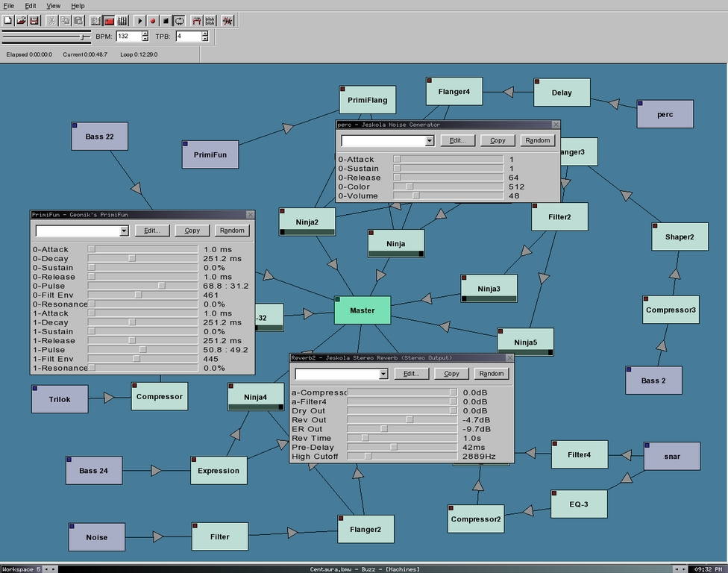Open the preset dropdown in the perc window
This screenshot has width=728, height=573.
pyautogui.click(x=428, y=140)
